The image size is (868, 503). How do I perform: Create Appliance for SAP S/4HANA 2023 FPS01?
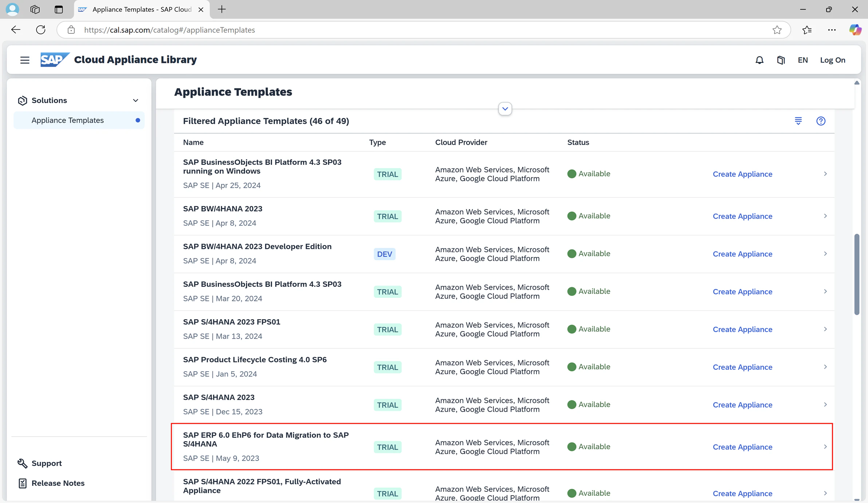(742, 329)
